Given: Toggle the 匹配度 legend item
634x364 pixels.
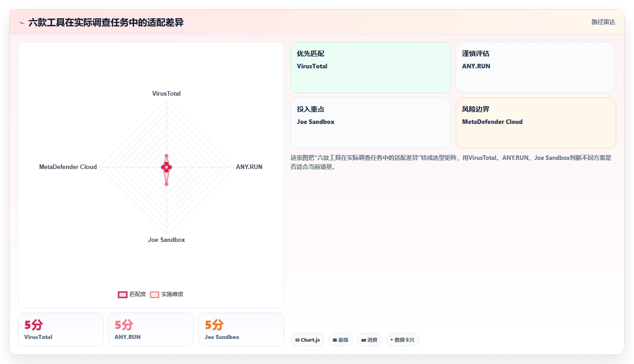Looking at the screenshot, I should pos(132,294).
